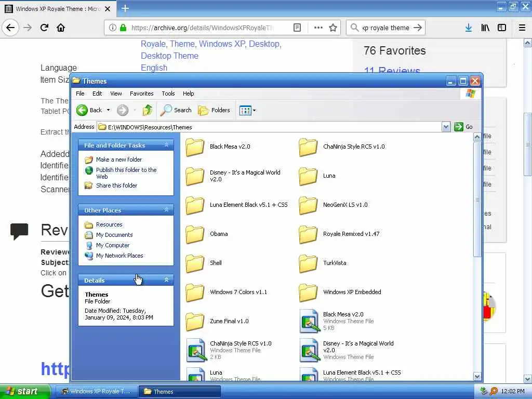
Task: Click Make a new folder
Action: (x=119, y=159)
